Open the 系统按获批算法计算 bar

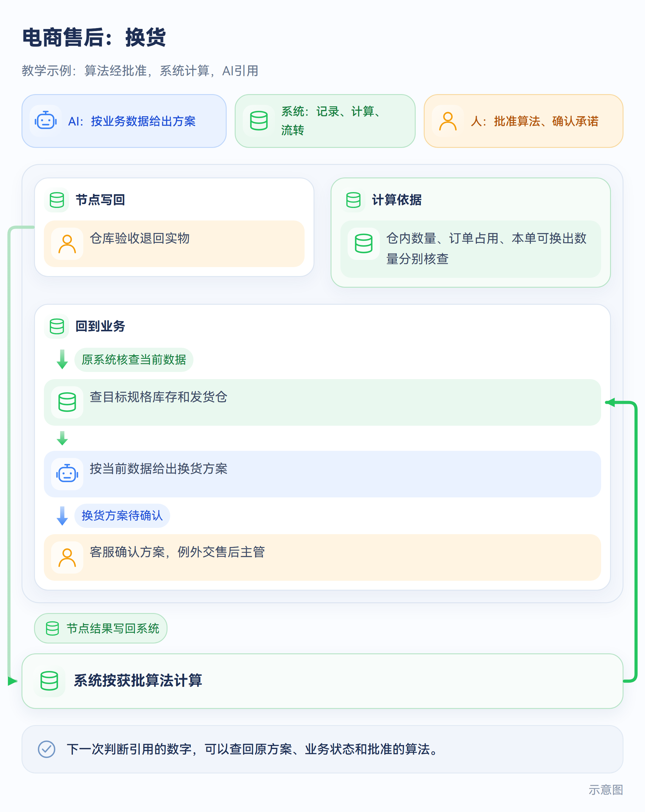click(322, 681)
